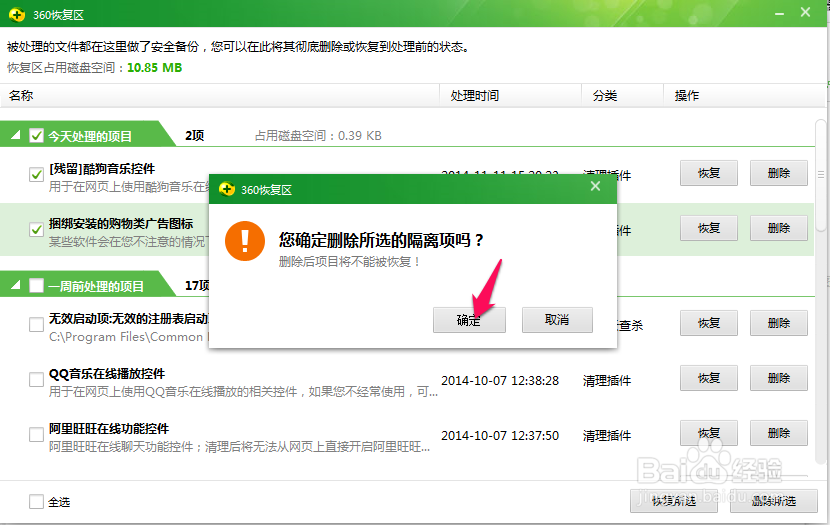830x525 pixels.
Task: Collapse the 一周前处理的项目 group triangle
Action: [x=16, y=285]
